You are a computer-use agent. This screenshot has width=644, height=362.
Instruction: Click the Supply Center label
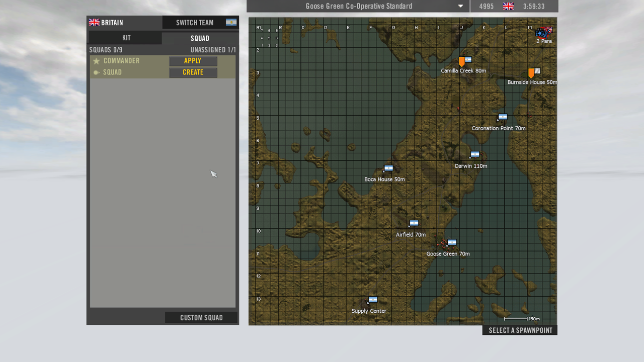(x=369, y=311)
